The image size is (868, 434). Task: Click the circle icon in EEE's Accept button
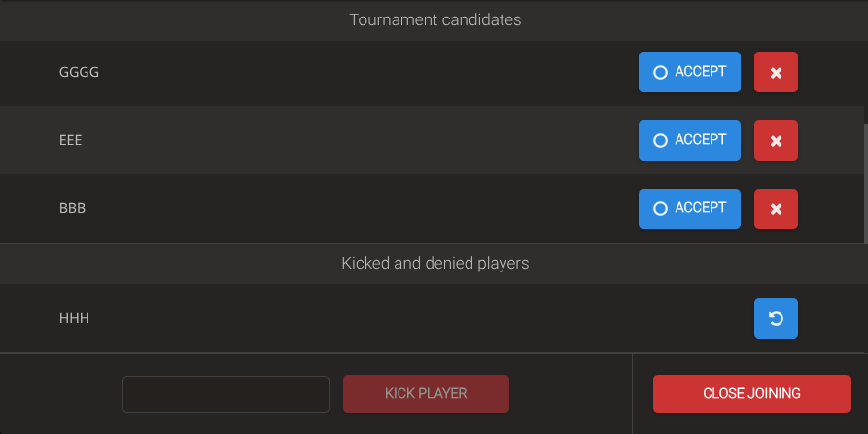coord(661,140)
